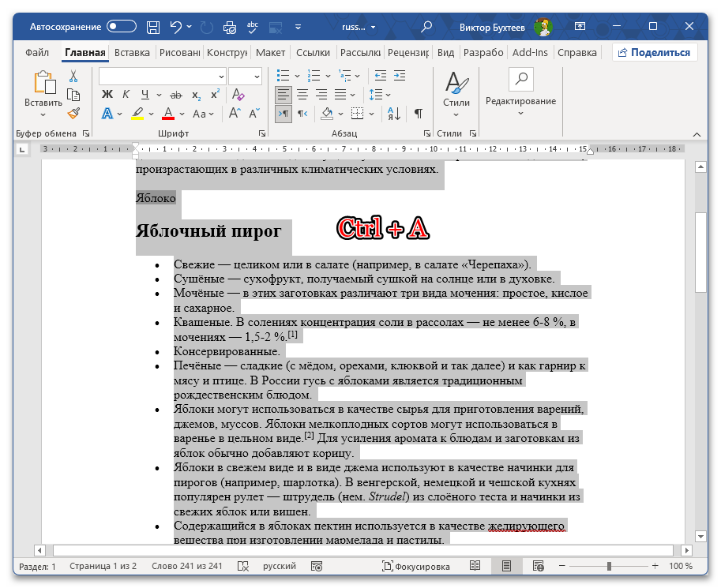The height and width of the screenshot is (588, 721).
Task: Open the font size dropdown
Action: tap(257, 77)
